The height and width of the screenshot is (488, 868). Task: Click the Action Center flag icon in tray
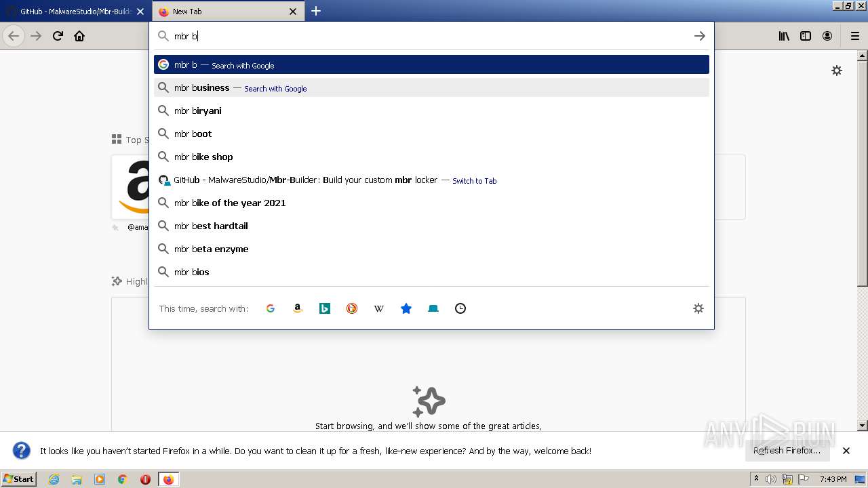[x=805, y=479]
